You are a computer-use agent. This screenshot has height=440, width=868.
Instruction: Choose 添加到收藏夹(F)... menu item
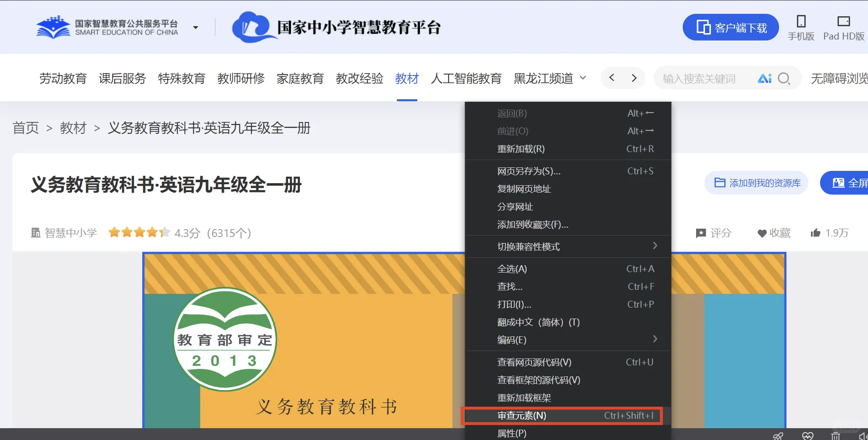click(x=568, y=224)
